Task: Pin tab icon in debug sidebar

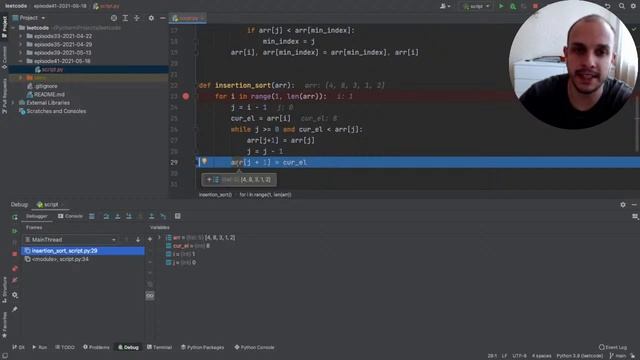Action: click(15, 309)
